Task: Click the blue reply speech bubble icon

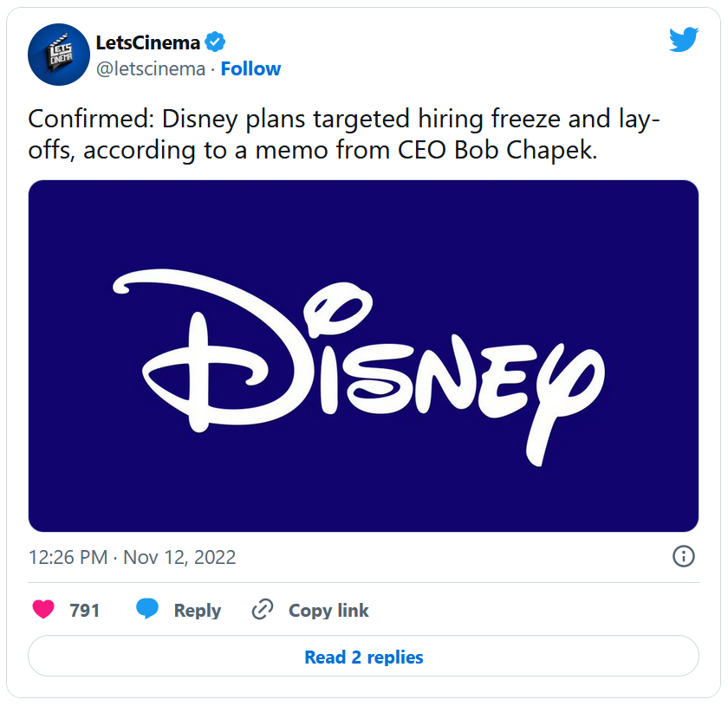Action: [147, 610]
